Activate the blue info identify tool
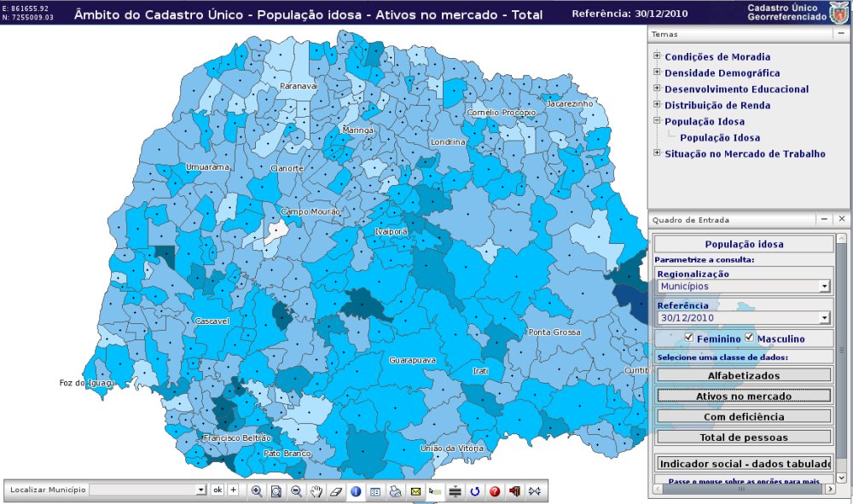Image resolution: width=853 pixels, height=504 pixels. (x=356, y=490)
